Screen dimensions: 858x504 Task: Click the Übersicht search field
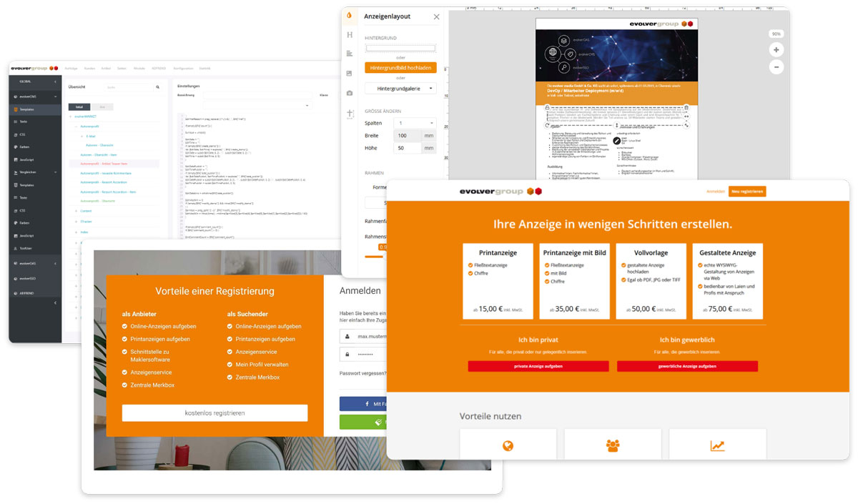(129, 87)
